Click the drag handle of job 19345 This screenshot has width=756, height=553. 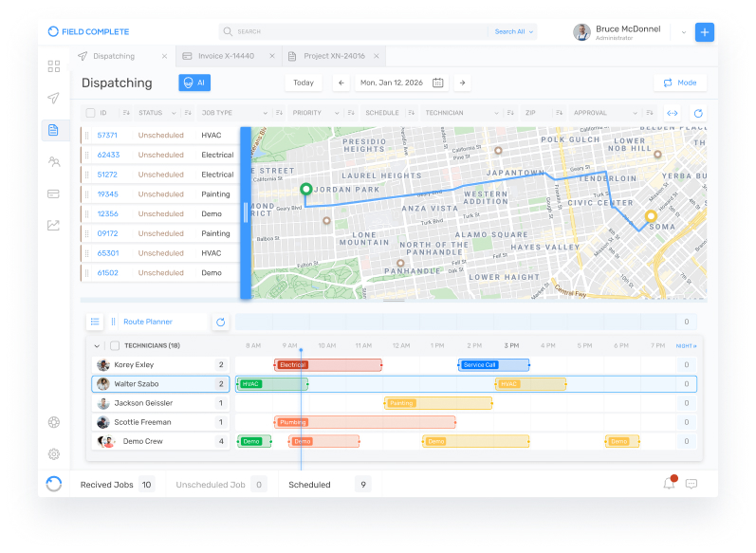[x=86, y=194]
